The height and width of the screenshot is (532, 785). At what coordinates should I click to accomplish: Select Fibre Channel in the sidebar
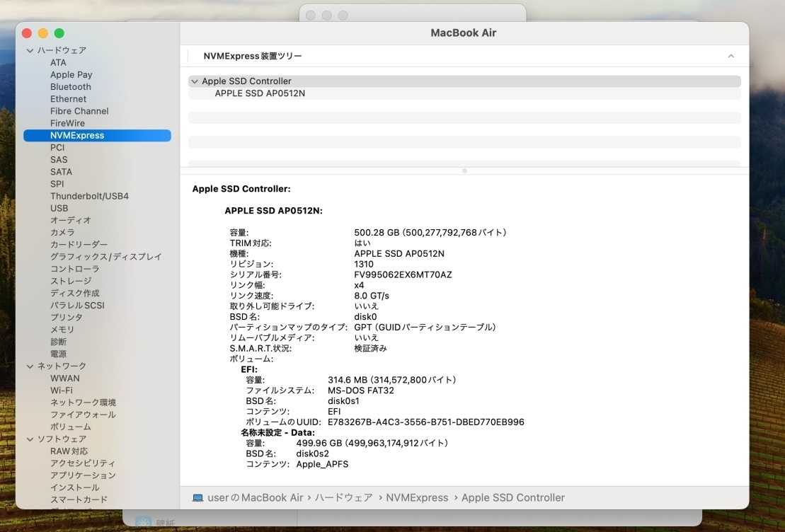pos(79,111)
